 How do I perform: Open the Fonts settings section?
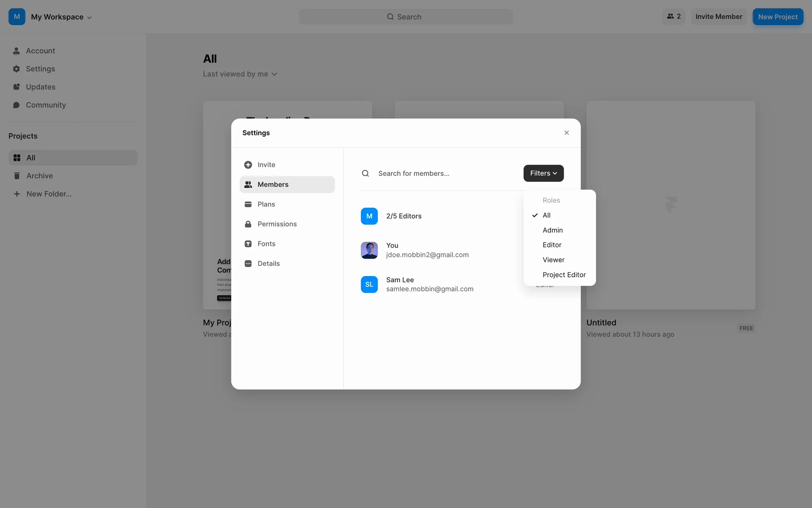pos(266,244)
